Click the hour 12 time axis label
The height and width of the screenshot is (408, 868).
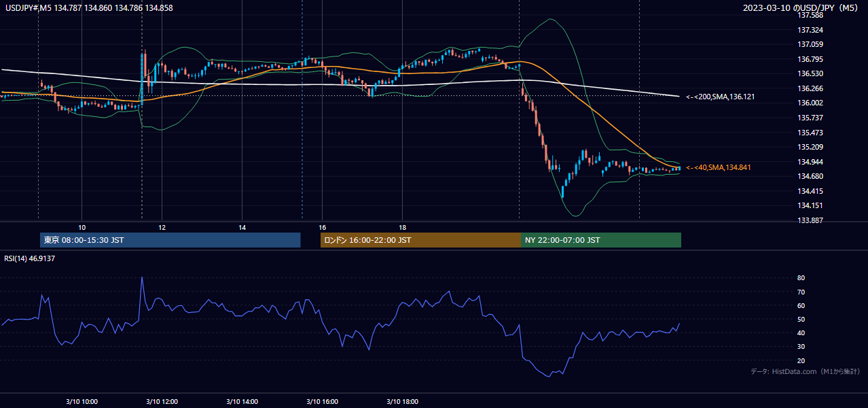click(162, 227)
